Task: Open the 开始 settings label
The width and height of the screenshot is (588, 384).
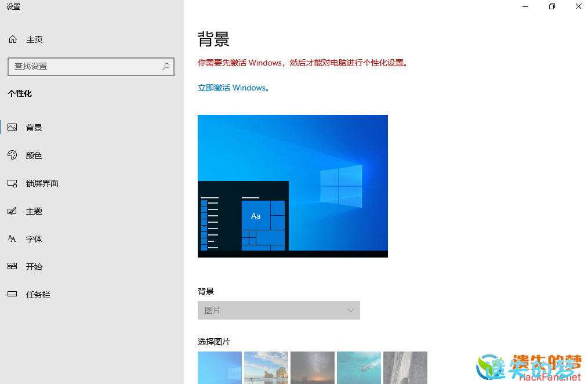Action: 34,267
